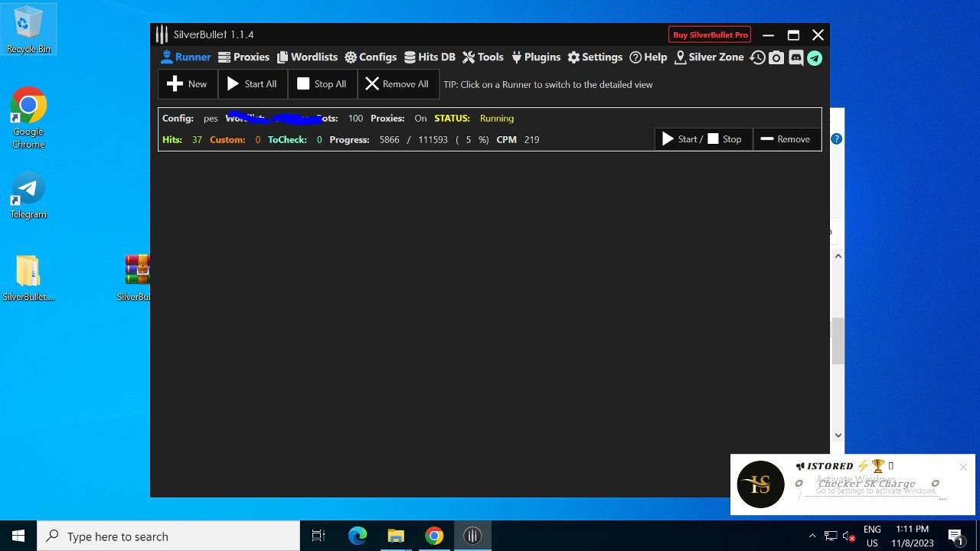Go to the Configs tab

pos(371,57)
